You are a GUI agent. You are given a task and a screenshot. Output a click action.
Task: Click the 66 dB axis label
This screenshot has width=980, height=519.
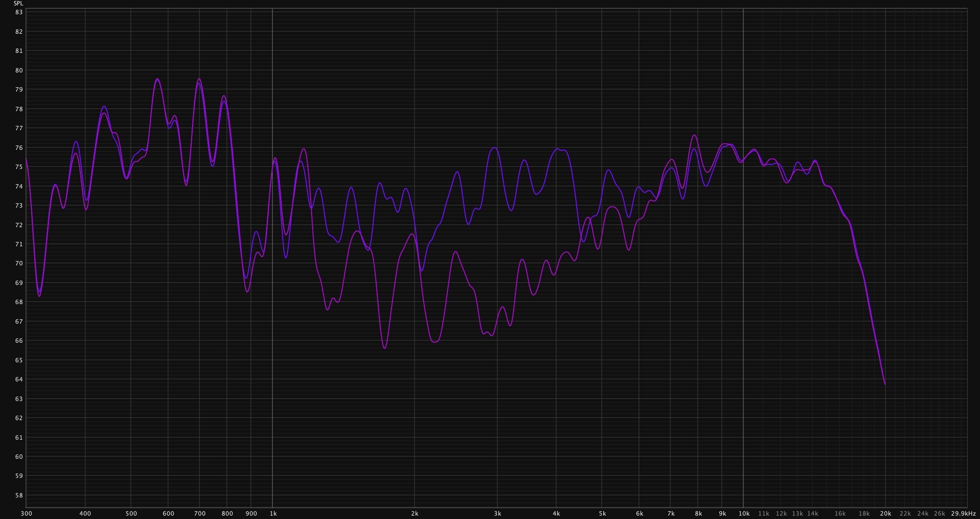click(x=19, y=341)
